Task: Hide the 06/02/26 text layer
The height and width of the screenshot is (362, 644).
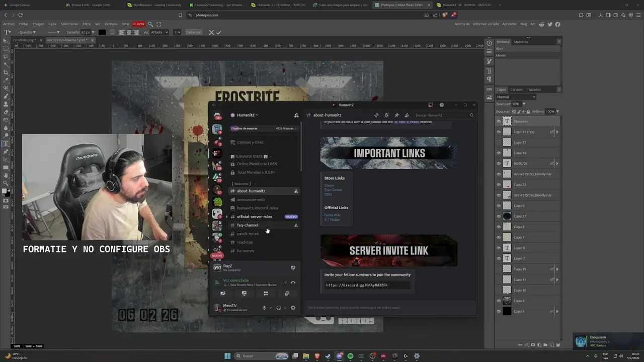Action: (499, 163)
